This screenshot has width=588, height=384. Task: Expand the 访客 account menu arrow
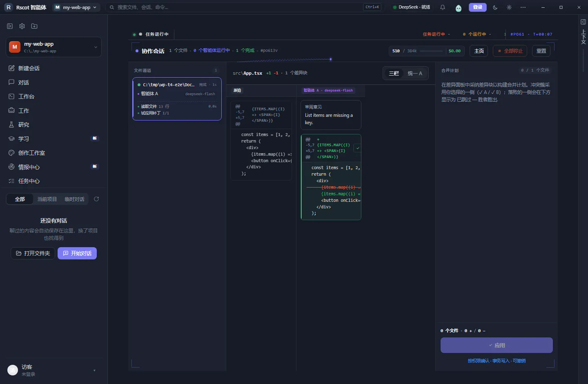[94, 371]
